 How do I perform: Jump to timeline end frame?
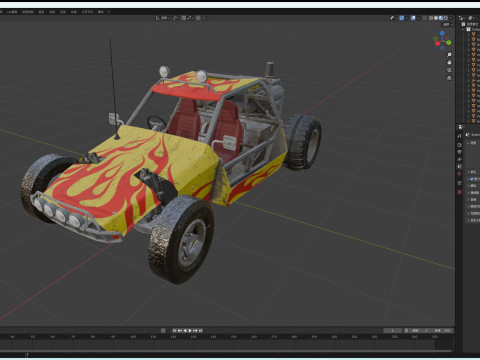[x=200, y=330]
